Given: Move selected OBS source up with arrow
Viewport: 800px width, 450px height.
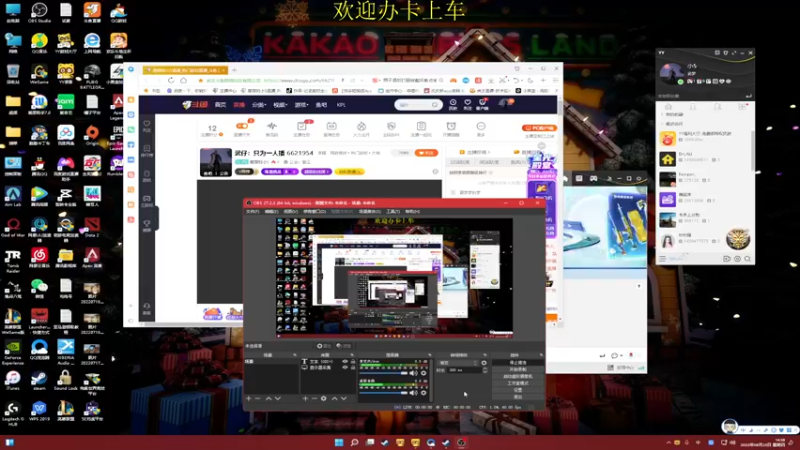Looking at the screenshot, I should (334, 398).
